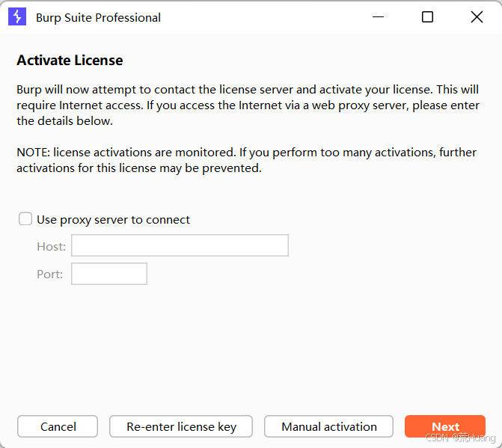This screenshot has width=502, height=448.
Task: Maximize the Burp Suite Professional window
Action: point(427,17)
